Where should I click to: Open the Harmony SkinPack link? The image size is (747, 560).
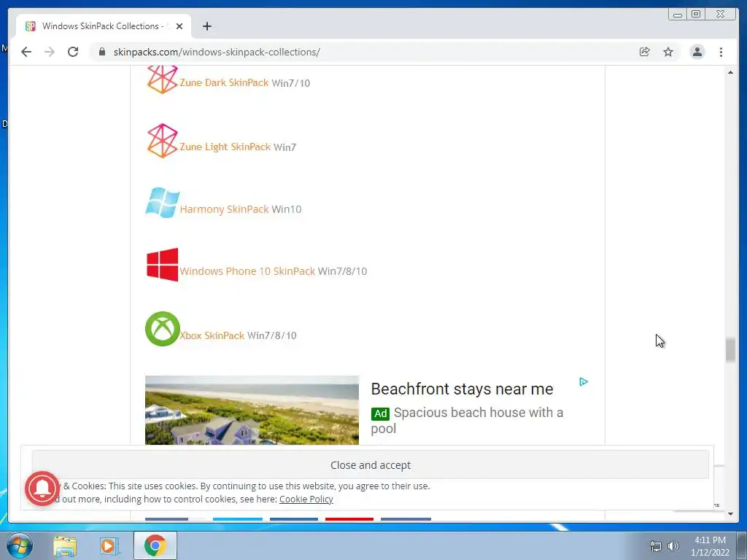point(224,209)
